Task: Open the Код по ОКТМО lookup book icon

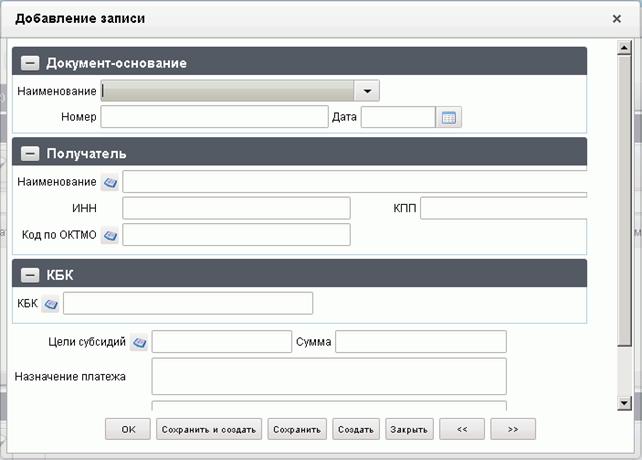Action: pyautogui.click(x=110, y=235)
